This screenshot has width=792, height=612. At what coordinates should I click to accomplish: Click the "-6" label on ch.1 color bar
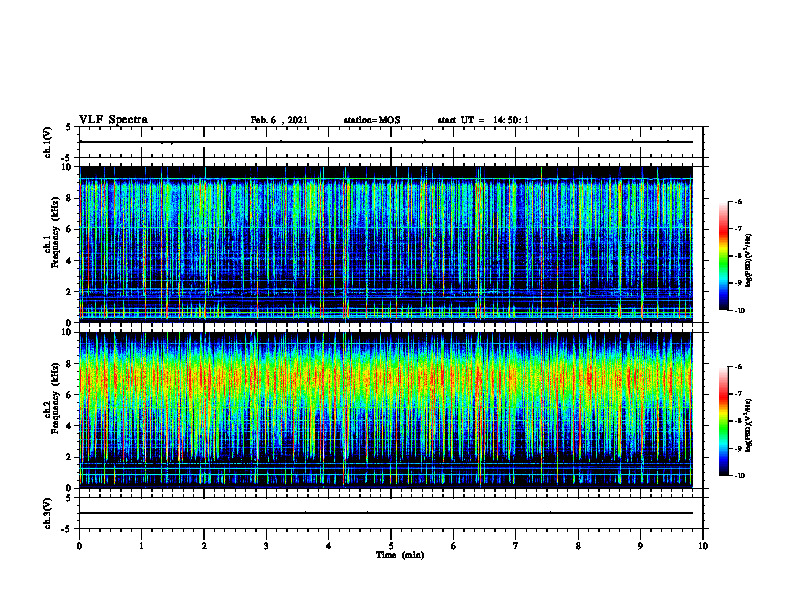click(738, 202)
